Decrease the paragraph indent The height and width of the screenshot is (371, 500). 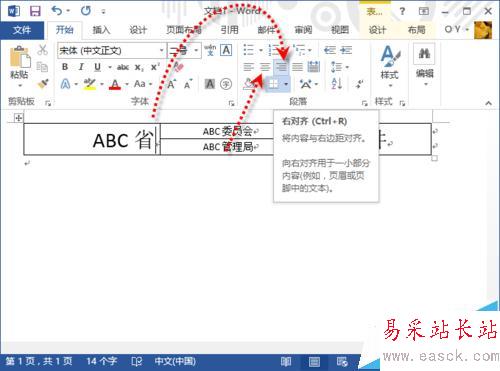coord(329,50)
